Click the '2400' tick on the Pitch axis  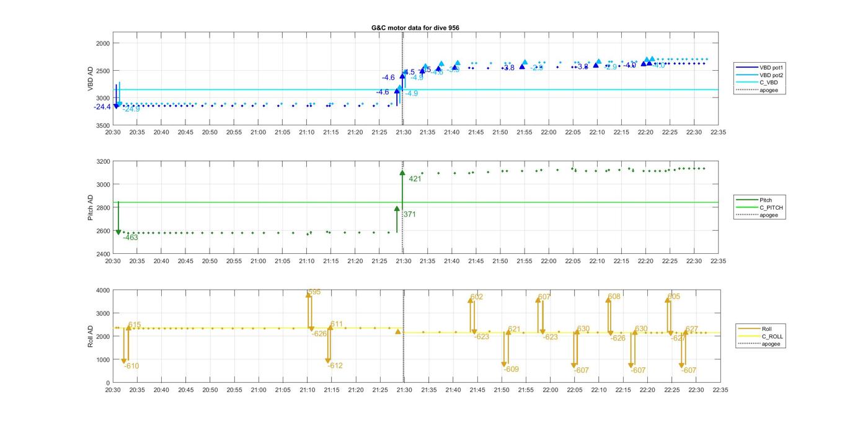pyautogui.click(x=104, y=254)
